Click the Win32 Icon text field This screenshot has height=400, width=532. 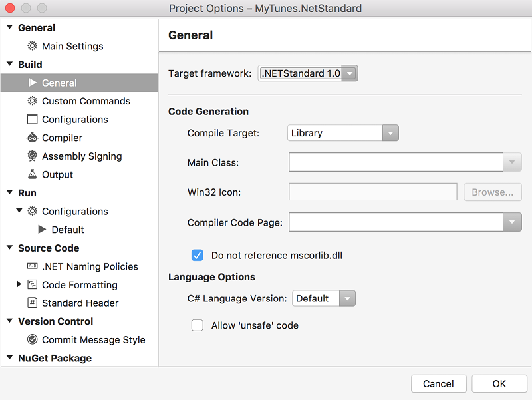click(x=373, y=192)
